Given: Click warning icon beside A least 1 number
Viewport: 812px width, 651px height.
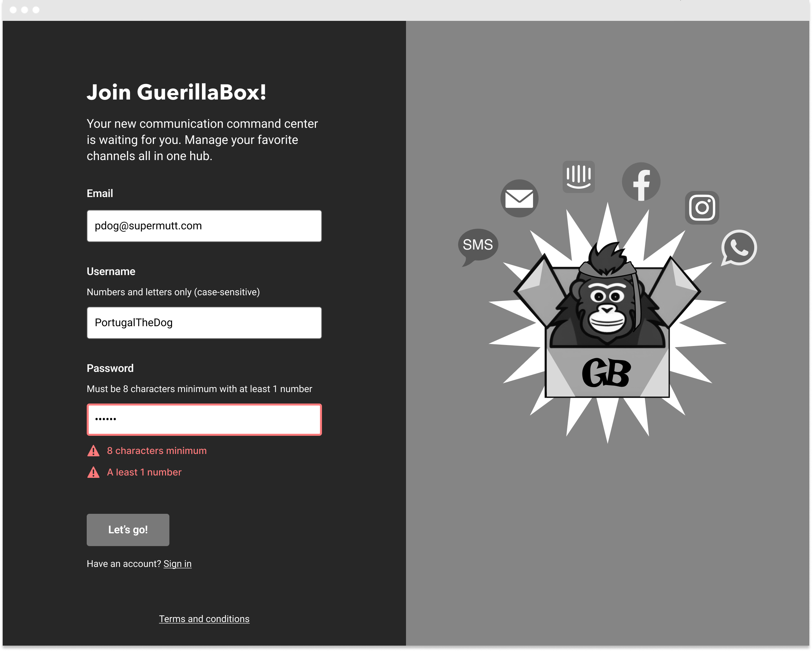Looking at the screenshot, I should (93, 472).
